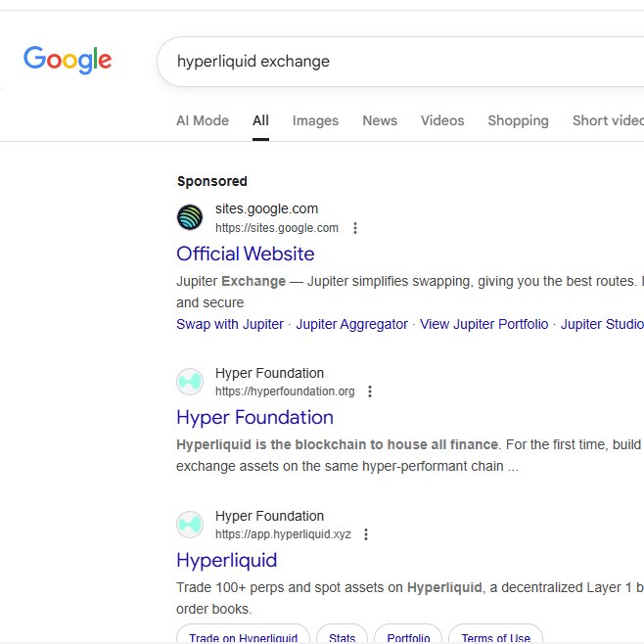
Task: Open the Jupiter Studio sitelink
Action: (602, 324)
